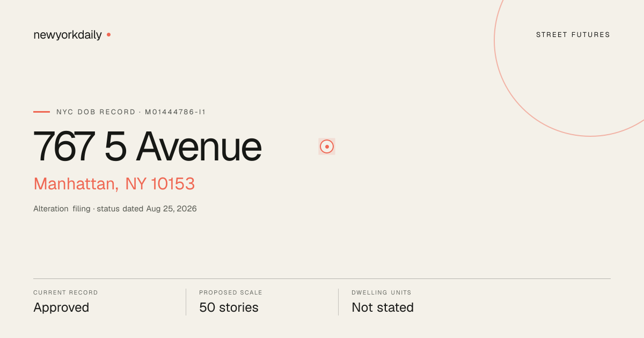Image resolution: width=644 pixels, height=338 pixels.
Task: Click the Aug 25, 2026 date text
Action: pos(172,209)
